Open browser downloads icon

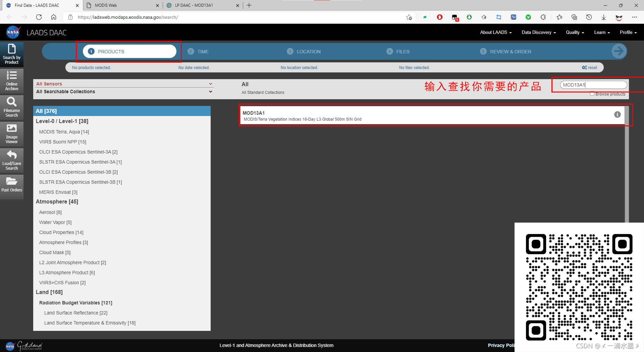click(x=604, y=17)
